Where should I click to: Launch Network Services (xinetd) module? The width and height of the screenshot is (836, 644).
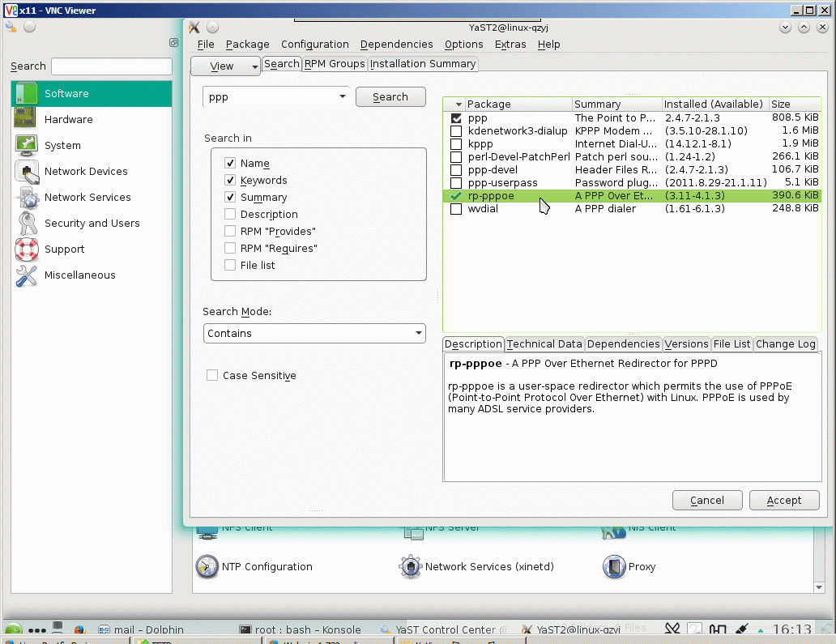click(476, 567)
